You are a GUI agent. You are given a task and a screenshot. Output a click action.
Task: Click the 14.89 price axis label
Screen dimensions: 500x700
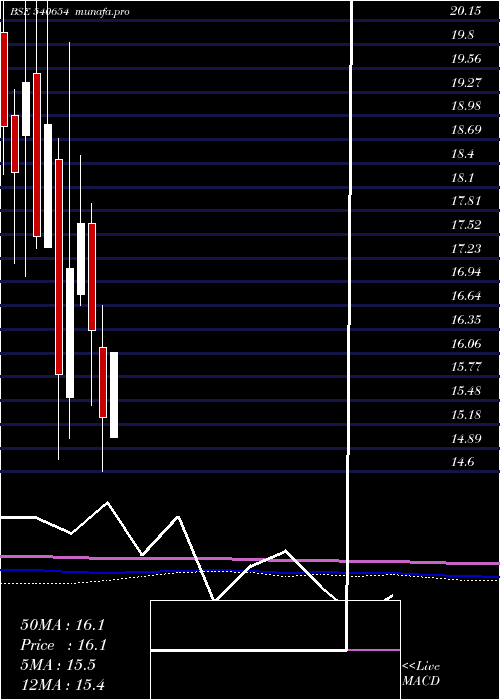pyautogui.click(x=466, y=439)
